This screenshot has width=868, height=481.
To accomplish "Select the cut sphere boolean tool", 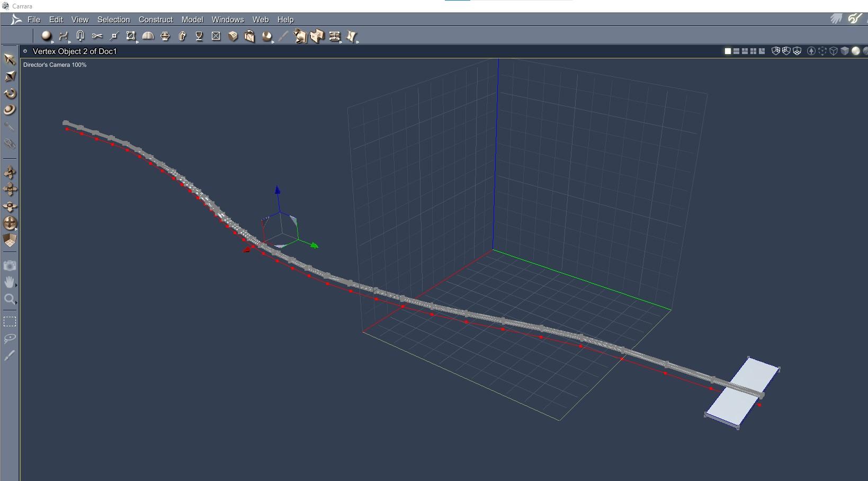I will tap(266, 35).
